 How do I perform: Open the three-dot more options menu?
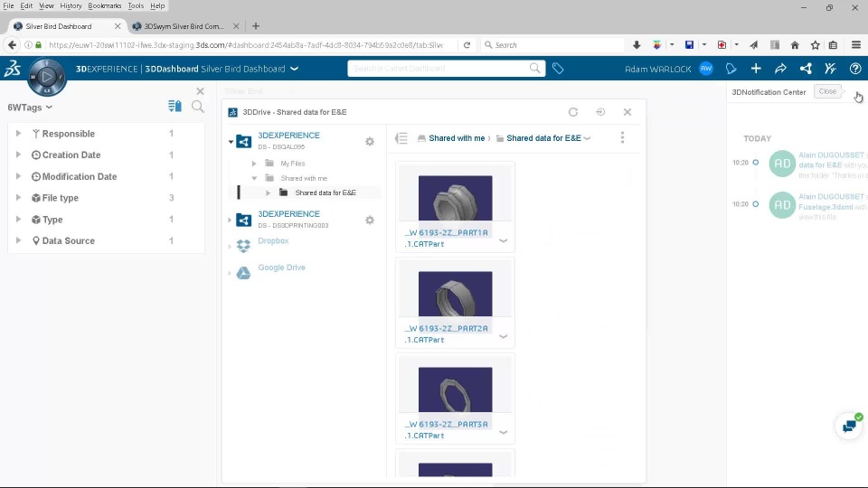[622, 137]
